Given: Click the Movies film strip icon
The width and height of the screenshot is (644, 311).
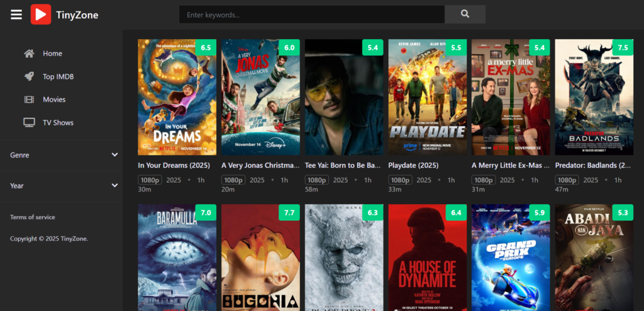Looking at the screenshot, I should coord(29,99).
